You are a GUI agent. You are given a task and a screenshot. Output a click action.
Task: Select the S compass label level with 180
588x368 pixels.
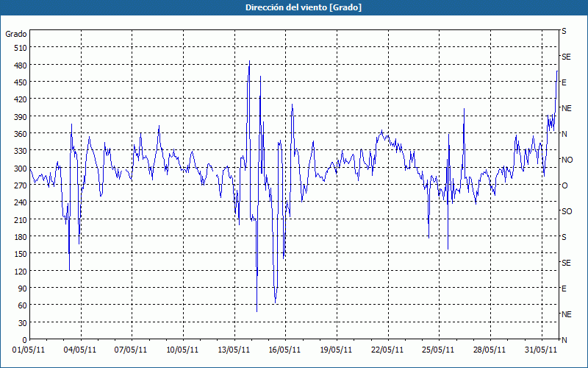tap(564, 237)
